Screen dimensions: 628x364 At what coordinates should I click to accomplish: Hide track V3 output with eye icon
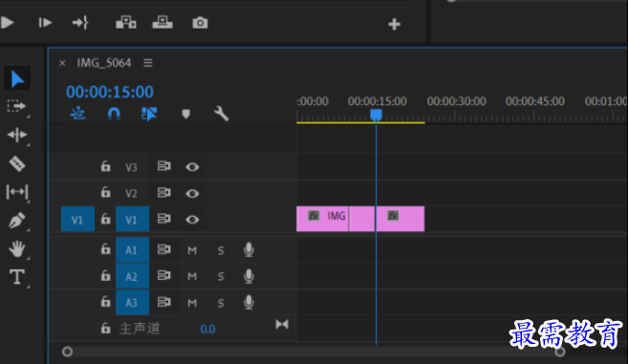tap(192, 167)
